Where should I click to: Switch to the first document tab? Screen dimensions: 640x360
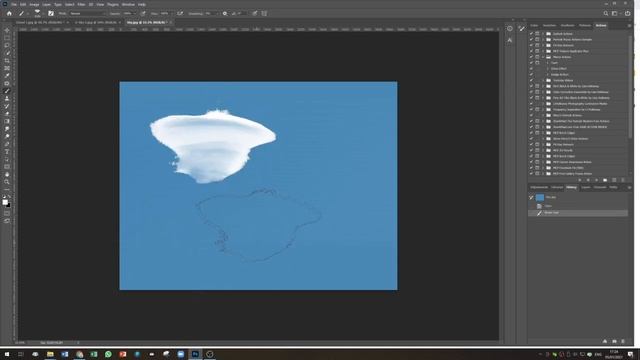pyautogui.click(x=39, y=22)
